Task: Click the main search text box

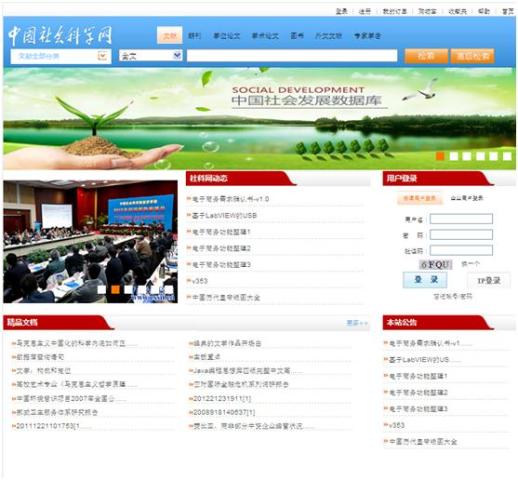Action: 292,55
